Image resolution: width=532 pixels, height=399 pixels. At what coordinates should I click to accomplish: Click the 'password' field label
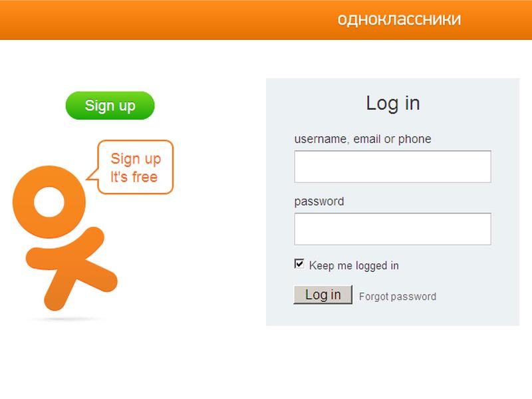(x=319, y=201)
